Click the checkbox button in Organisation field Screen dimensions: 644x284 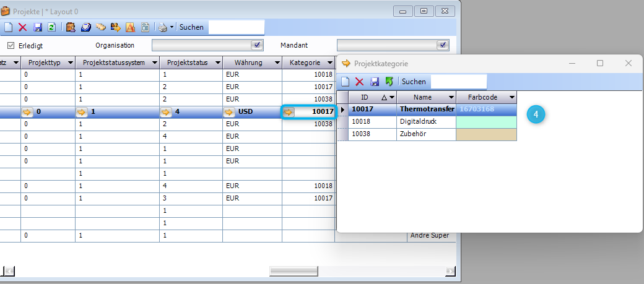(257, 45)
